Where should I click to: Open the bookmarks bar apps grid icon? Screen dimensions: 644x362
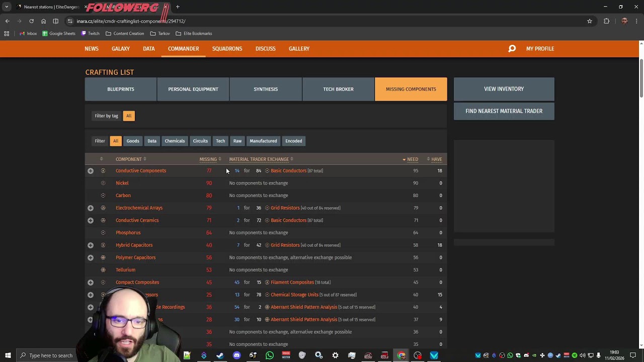(7, 34)
